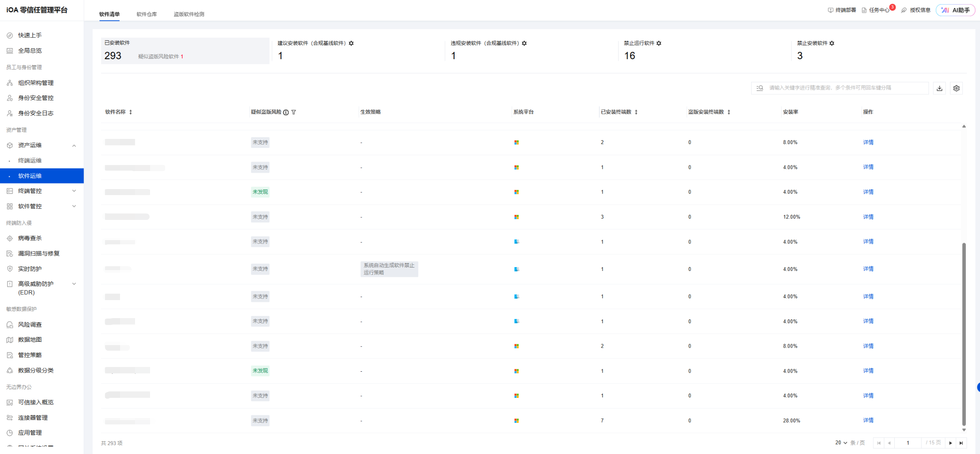This screenshot has width=980, height=454.
Task: Switch to the 软件仓库 tab
Action: tap(147, 14)
